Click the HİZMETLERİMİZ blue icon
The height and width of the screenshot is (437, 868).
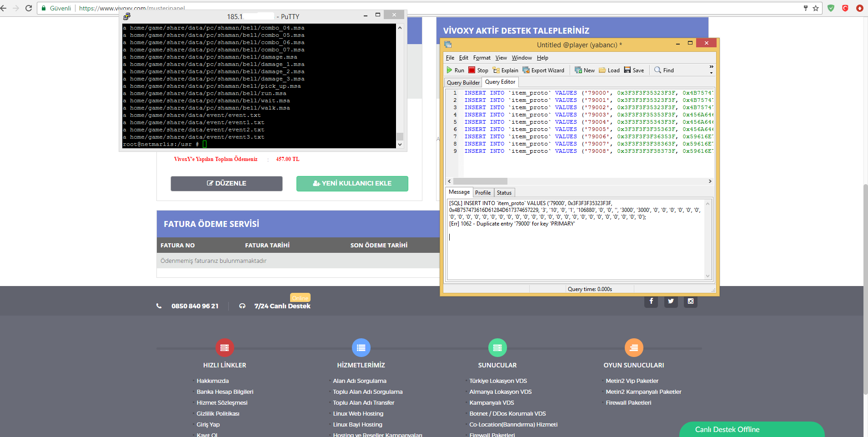tap(361, 348)
